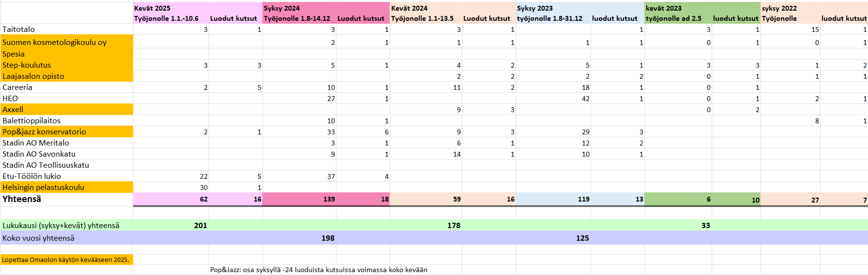
Task: Select the lukukausi total 178 cell
Action: click(x=426, y=225)
